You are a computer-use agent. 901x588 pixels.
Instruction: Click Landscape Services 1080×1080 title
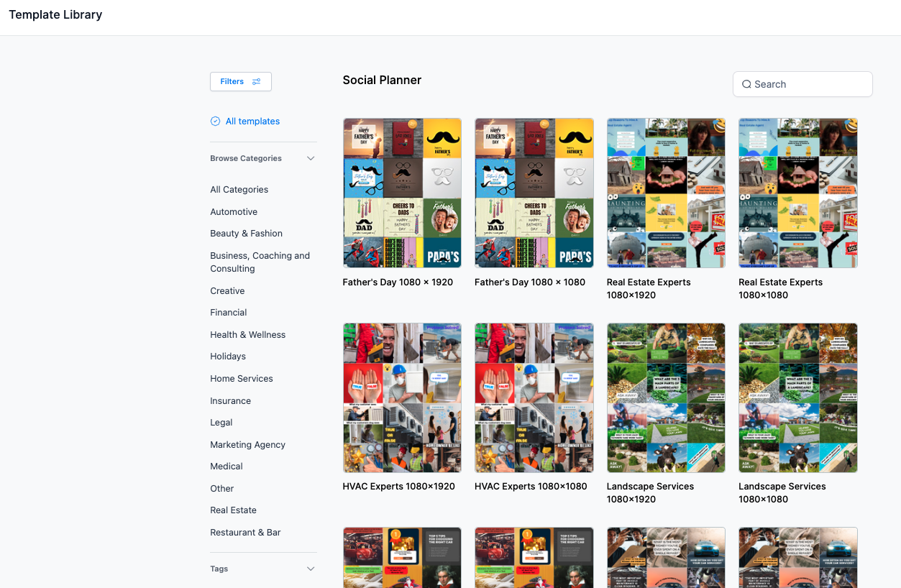pos(782,493)
